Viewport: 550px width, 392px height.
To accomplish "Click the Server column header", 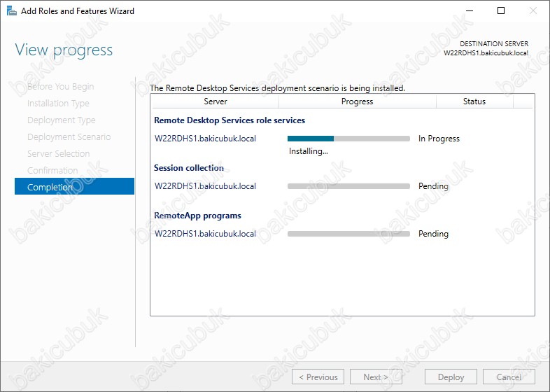I will [x=216, y=101].
